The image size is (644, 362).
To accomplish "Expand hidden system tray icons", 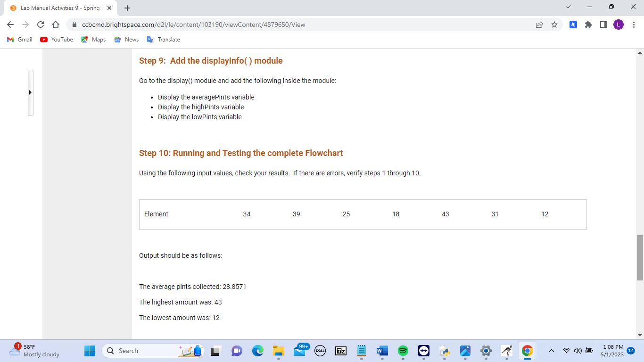I will coord(551,351).
